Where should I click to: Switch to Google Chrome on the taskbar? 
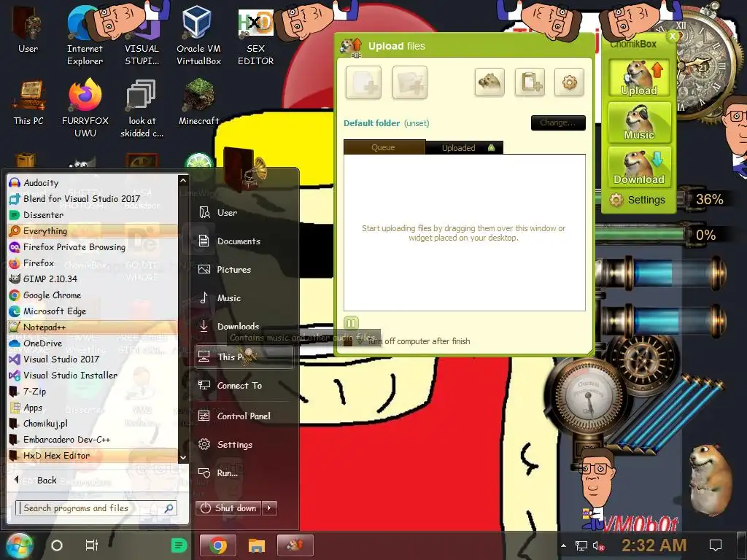218,545
